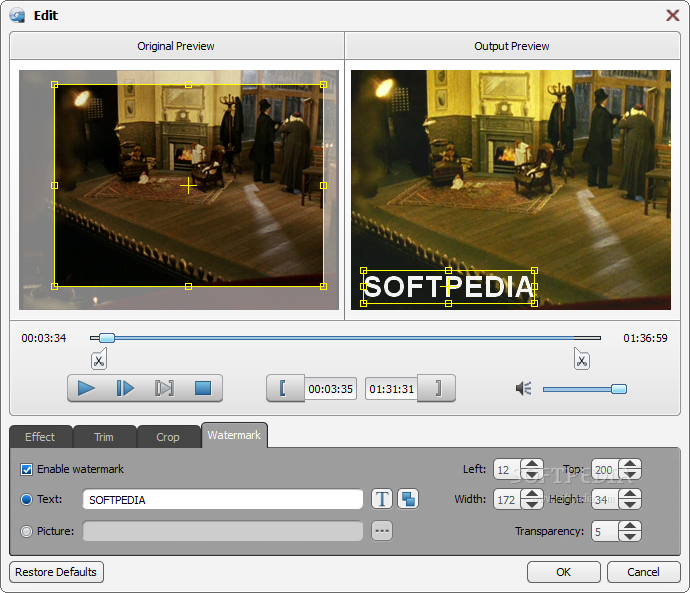Click the total duration 01:36:59 label
This screenshot has width=690, height=593.
click(645, 338)
